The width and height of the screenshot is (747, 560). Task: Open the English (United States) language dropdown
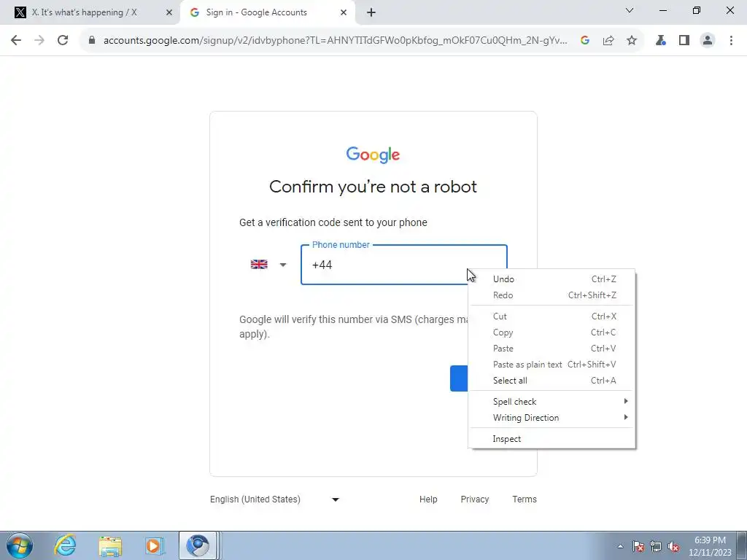[274, 499]
